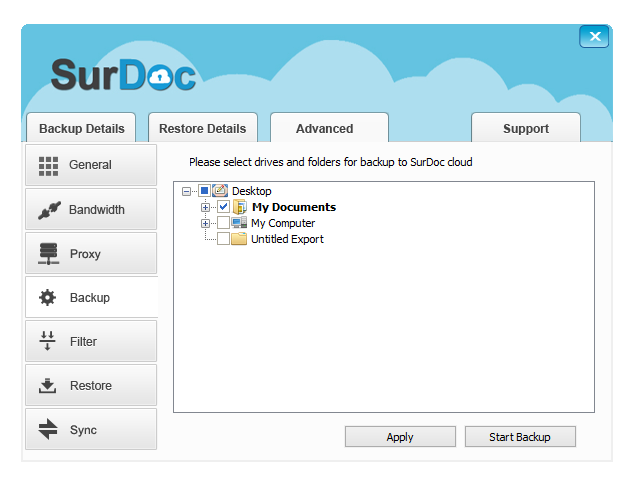625x480 pixels.
Task: Click the Untitled Export folder icon
Action: click(239, 239)
